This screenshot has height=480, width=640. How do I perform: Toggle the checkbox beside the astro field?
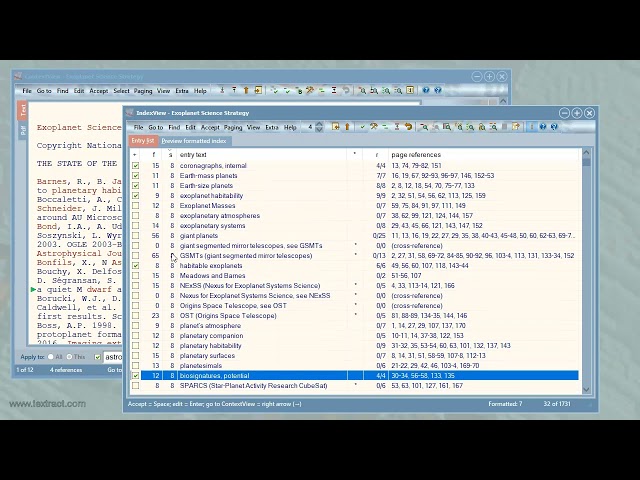click(x=98, y=357)
